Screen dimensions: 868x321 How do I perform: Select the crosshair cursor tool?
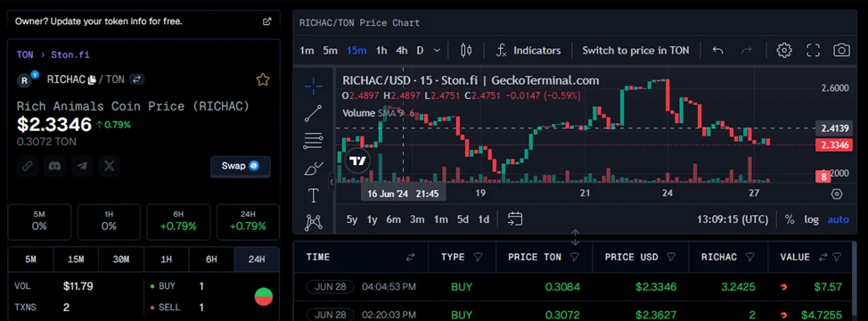tap(314, 86)
